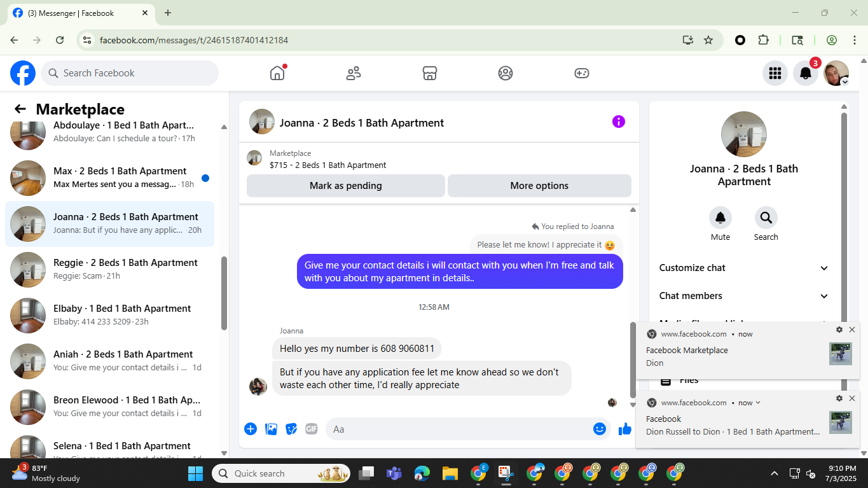
Task: Expand Chat members section
Action: pyautogui.click(x=744, y=296)
